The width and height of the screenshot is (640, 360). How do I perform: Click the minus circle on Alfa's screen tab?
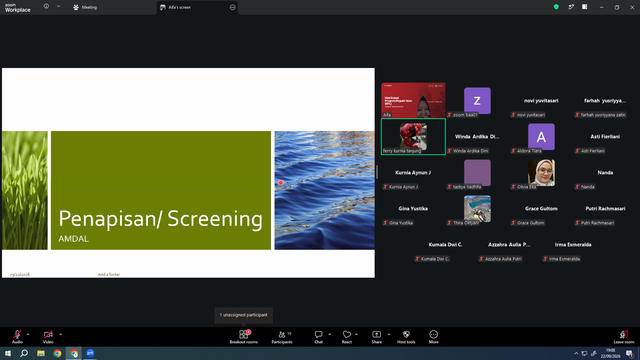point(233,7)
